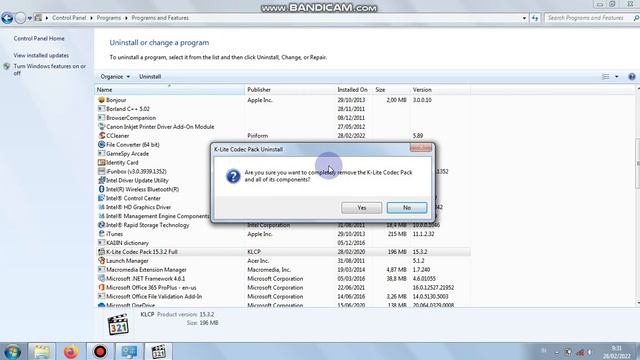Select the File Converter (64 bit) icon

(x=101, y=144)
